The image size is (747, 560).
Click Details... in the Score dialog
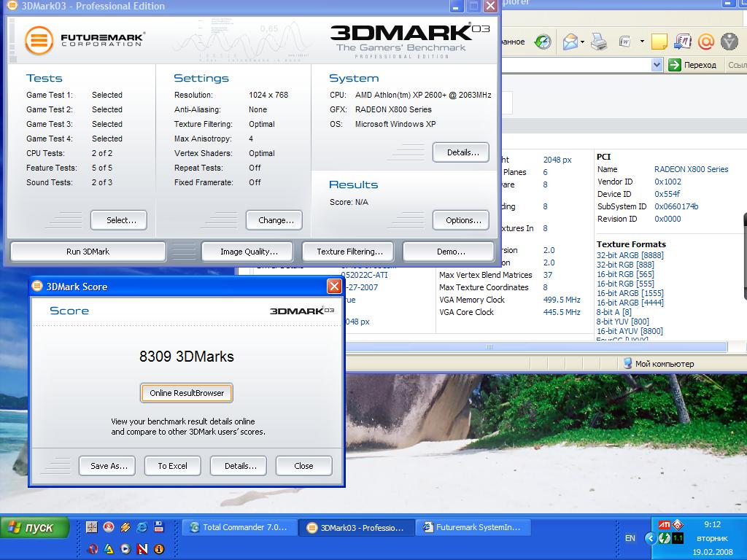pos(239,466)
